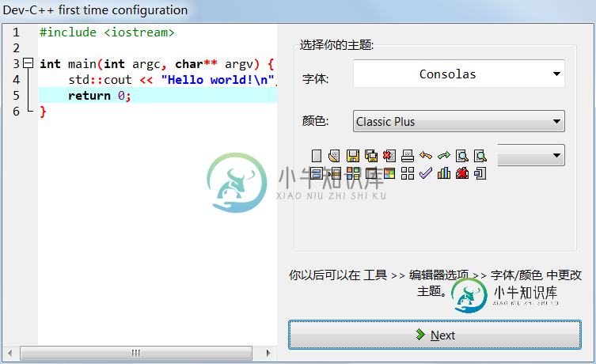This screenshot has height=364, width=596.
Task: Click the orange Undo arrow icon
Action: (426, 156)
